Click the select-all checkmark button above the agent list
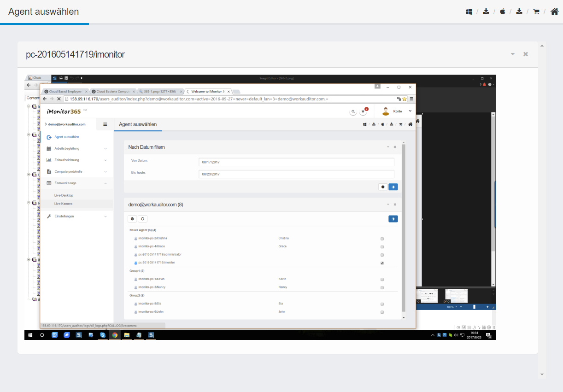563x392 pixels. click(132, 219)
